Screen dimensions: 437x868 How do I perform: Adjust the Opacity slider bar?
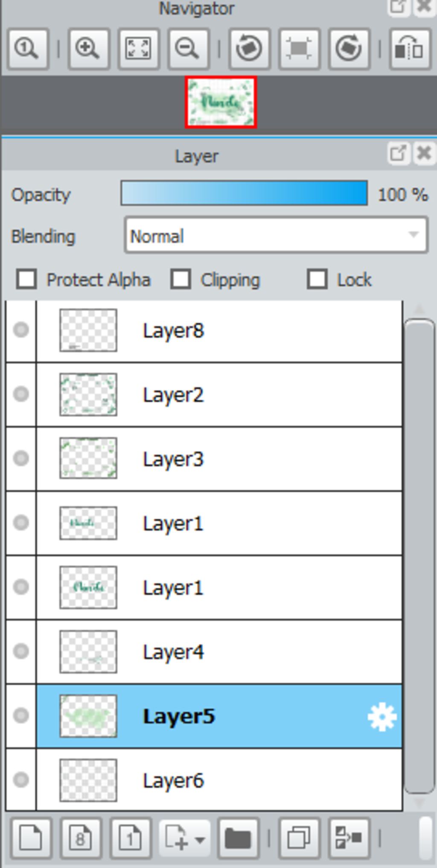[x=244, y=193]
